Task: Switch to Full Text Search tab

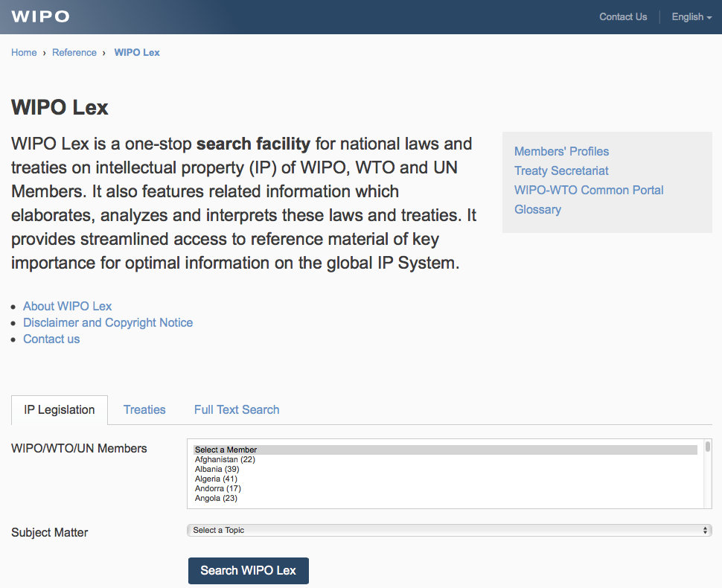Action: pos(237,409)
